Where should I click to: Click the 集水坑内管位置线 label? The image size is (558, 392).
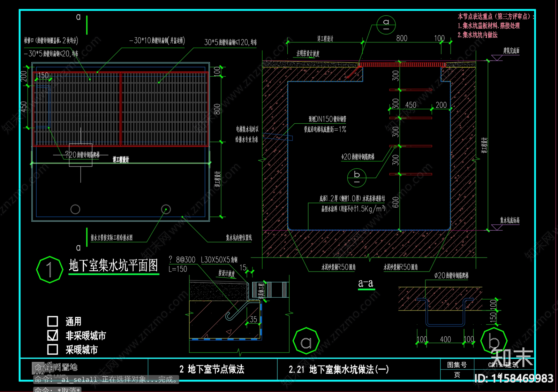click(x=239, y=238)
